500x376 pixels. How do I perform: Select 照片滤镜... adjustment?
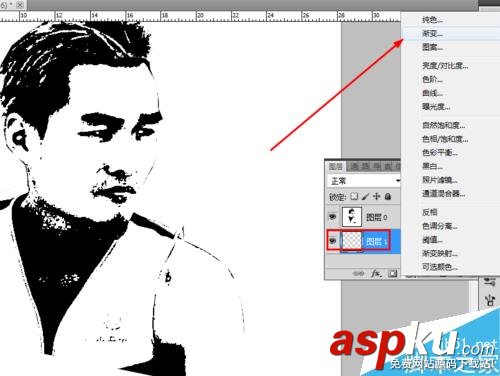(440, 180)
